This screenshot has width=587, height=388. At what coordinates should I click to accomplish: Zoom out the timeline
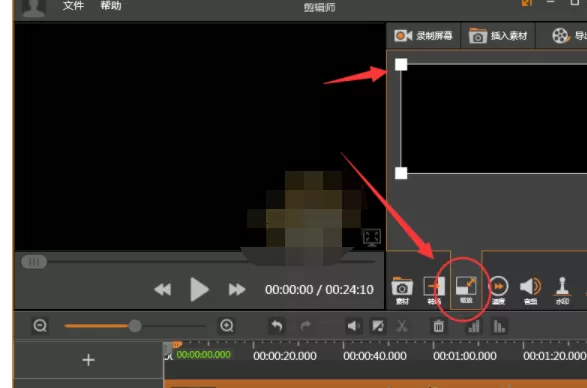pyautogui.click(x=40, y=325)
